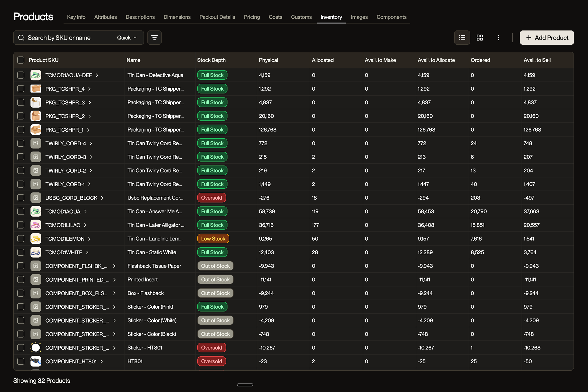
Task: Switch to the Attributes tab
Action: coord(106,17)
